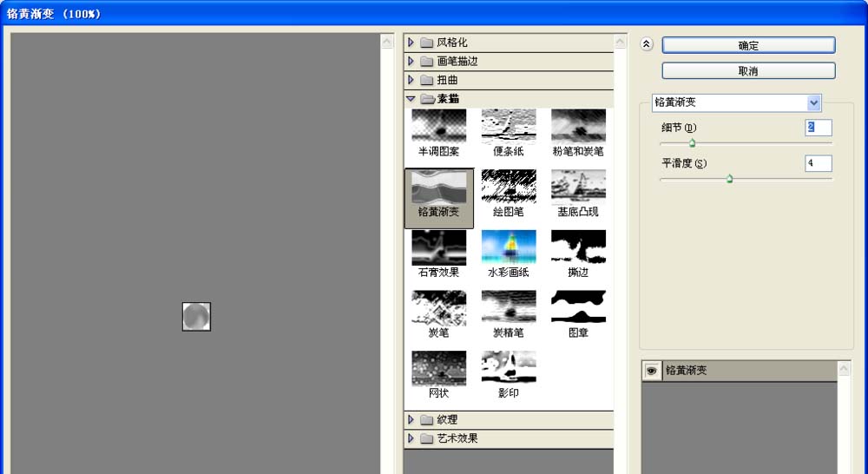Click the 确定 button
868x474 pixels.
[x=748, y=45]
